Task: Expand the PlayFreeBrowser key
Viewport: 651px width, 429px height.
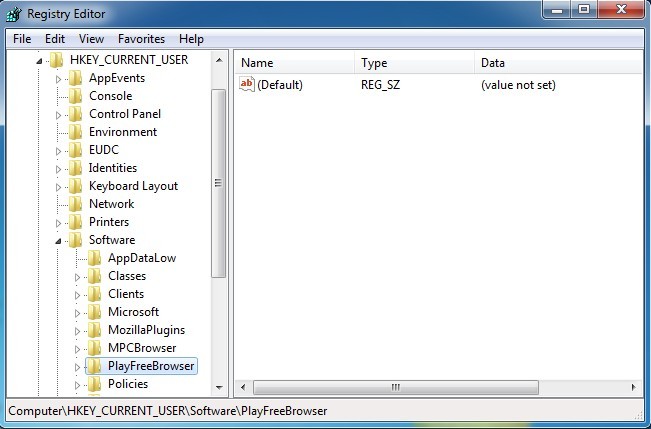Action: (78, 367)
